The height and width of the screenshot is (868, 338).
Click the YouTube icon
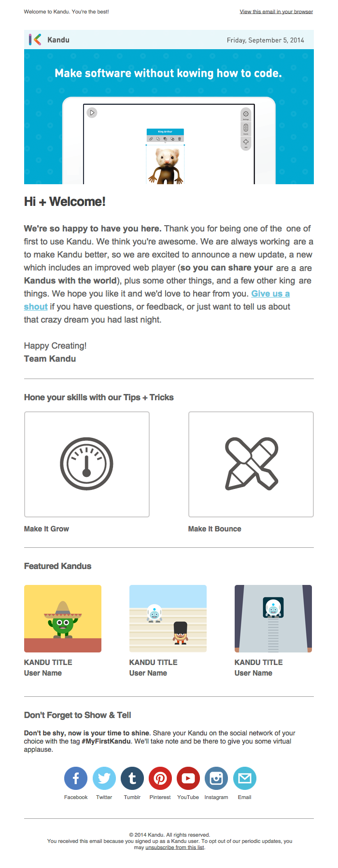point(188,778)
